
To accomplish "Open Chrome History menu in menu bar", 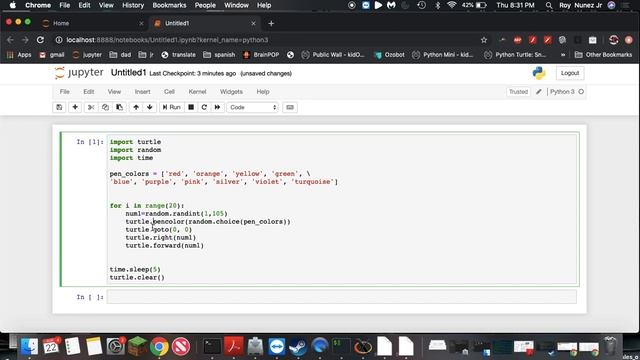I will coord(133,5).
